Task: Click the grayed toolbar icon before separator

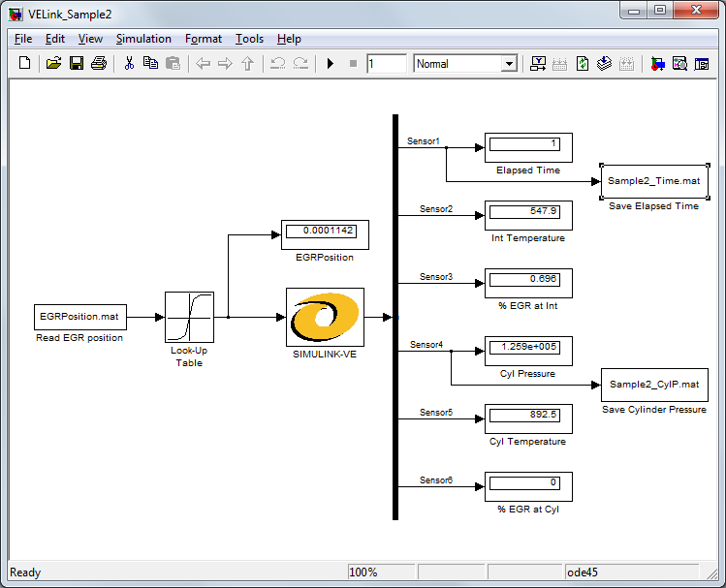Action: coord(626,63)
